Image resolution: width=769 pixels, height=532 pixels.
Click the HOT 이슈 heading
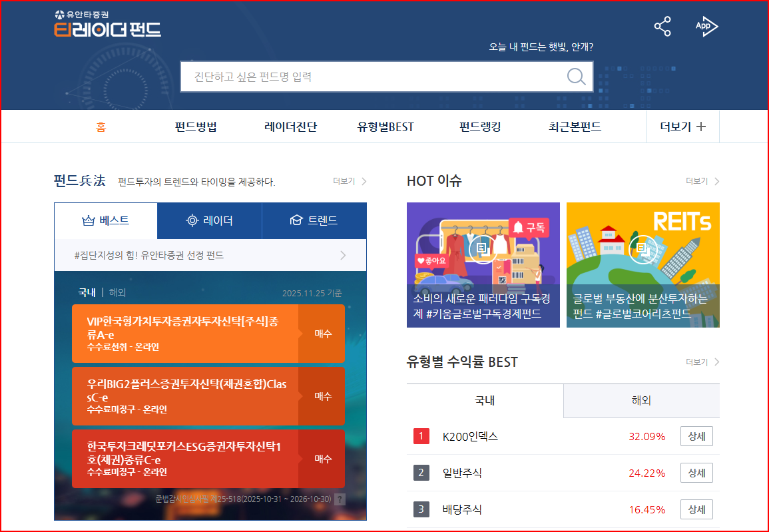(x=434, y=181)
